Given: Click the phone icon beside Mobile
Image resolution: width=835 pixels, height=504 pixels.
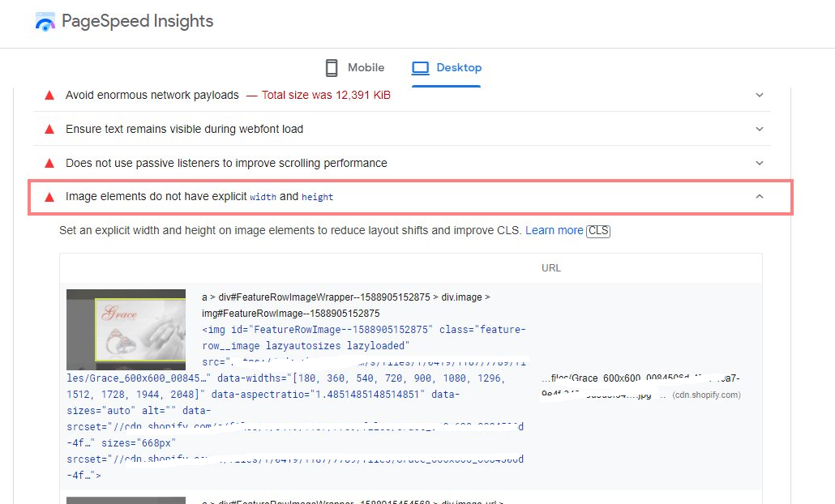Looking at the screenshot, I should [331, 68].
